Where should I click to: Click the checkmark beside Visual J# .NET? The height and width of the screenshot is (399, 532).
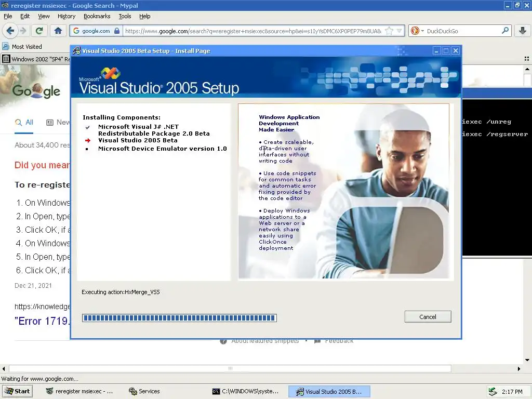[x=87, y=127]
